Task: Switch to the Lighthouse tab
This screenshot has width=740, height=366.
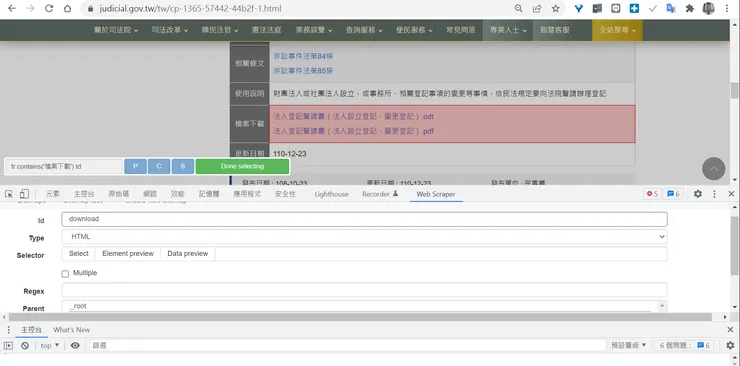Action: 331,194
